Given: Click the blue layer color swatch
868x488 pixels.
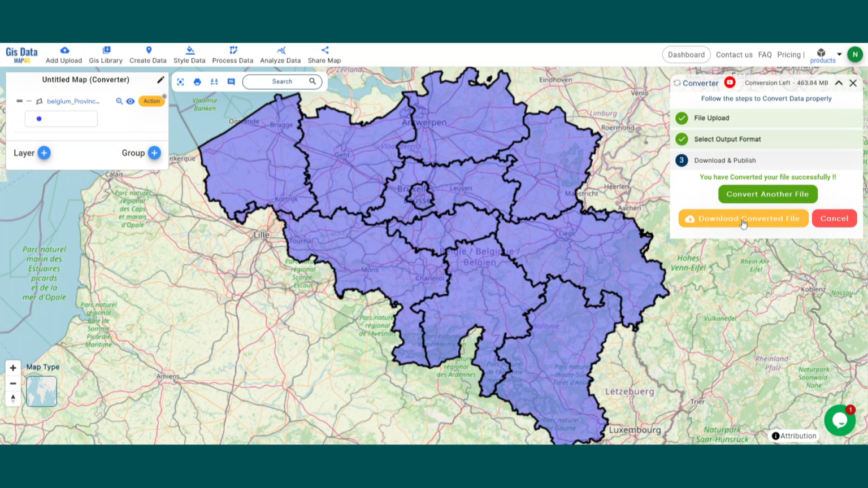Looking at the screenshot, I should point(39,119).
